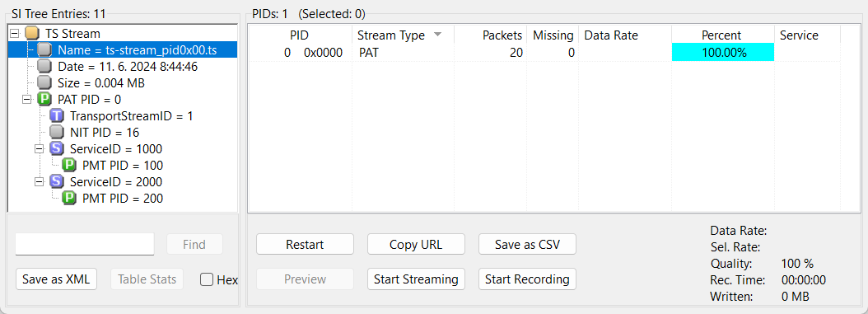
Task: Click the Percent column header
Action: (x=722, y=35)
